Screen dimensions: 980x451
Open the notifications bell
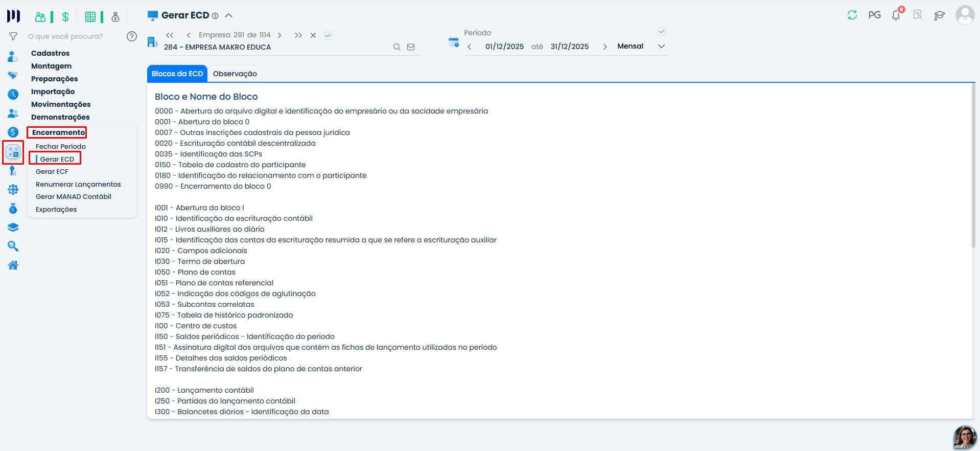pos(896,15)
